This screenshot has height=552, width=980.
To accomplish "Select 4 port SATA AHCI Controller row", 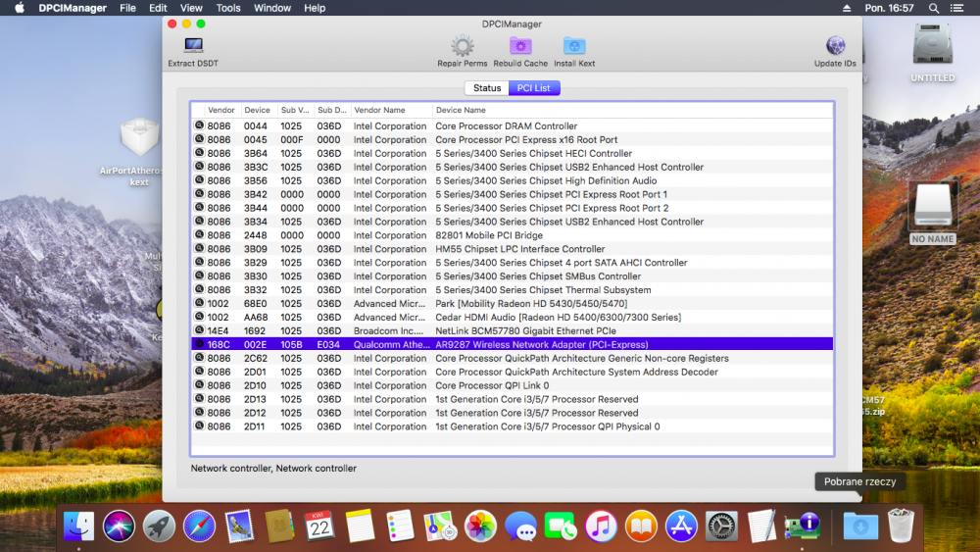I will pos(512,263).
